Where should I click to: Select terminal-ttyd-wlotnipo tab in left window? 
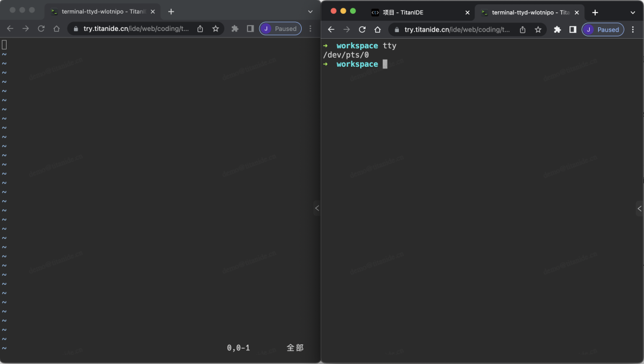[102, 11]
